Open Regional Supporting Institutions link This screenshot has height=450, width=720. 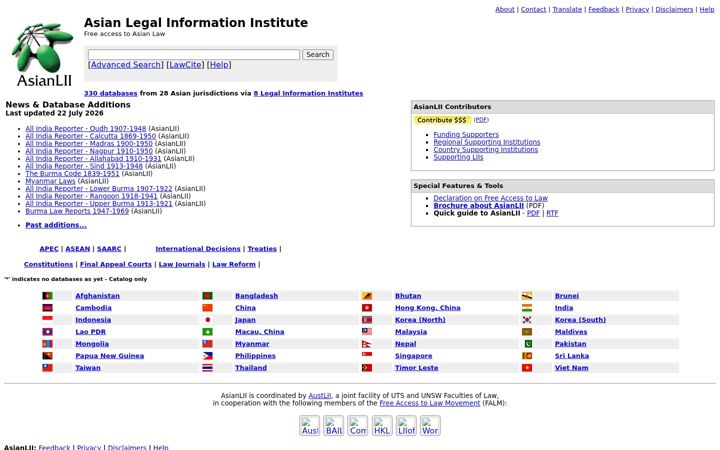pyautogui.click(x=487, y=142)
